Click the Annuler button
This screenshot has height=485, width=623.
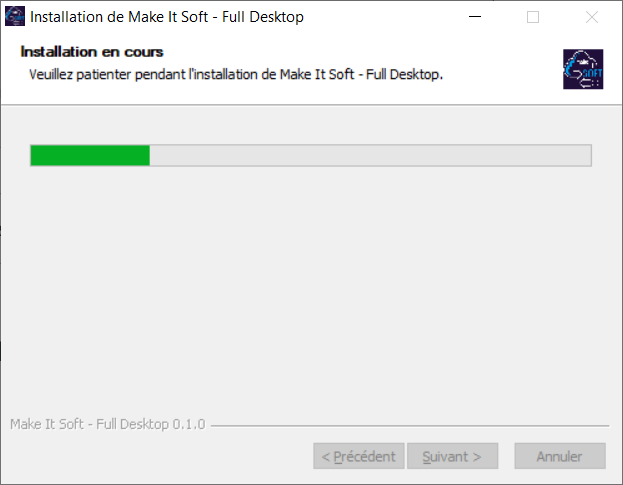point(560,456)
